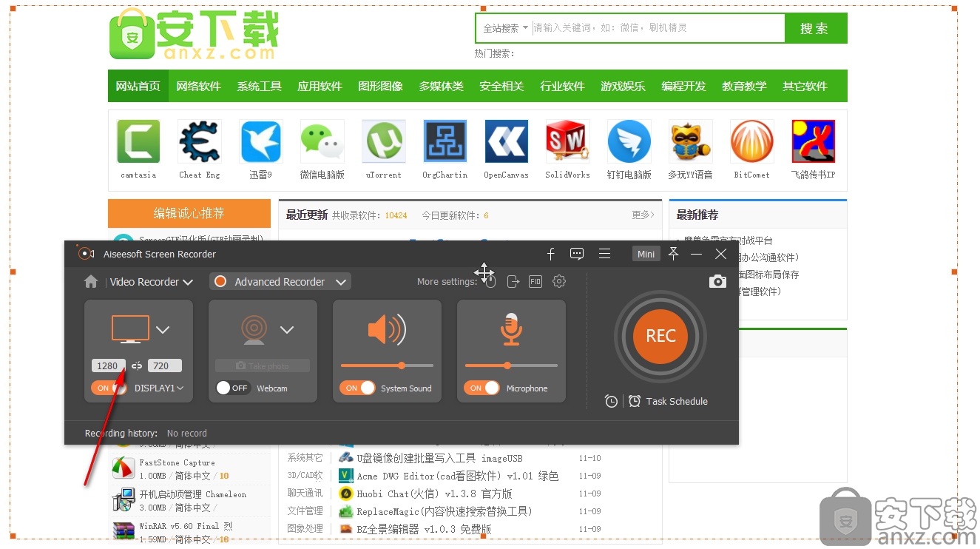The height and width of the screenshot is (549, 980).
Task: Open the 全站搜索 search scope dropdown
Action: pyautogui.click(x=505, y=28)
